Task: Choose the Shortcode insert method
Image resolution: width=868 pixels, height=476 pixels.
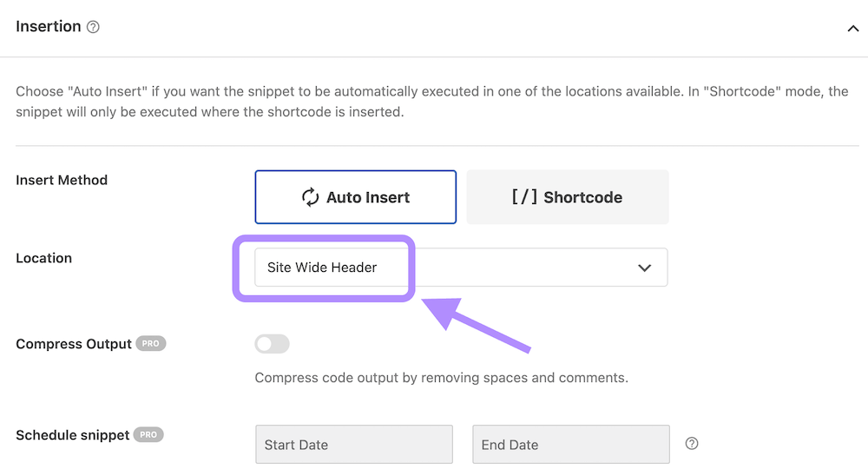Action: [568, 197]
